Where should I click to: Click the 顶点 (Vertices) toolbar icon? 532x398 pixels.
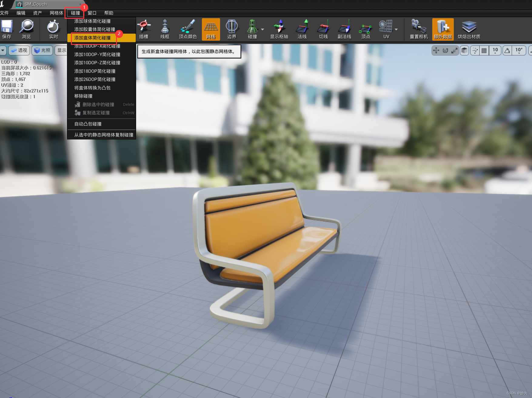pyautogui.click(x=366, y=29)
